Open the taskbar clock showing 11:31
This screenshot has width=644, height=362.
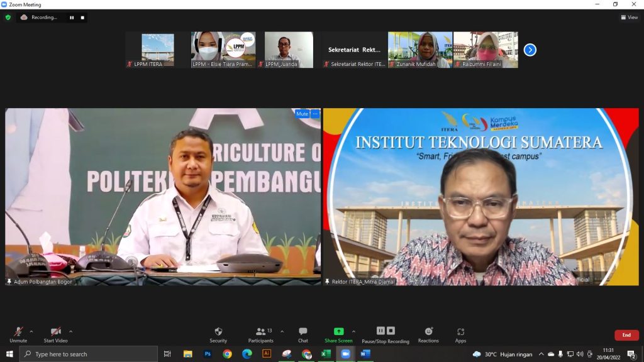click(608, 354)
